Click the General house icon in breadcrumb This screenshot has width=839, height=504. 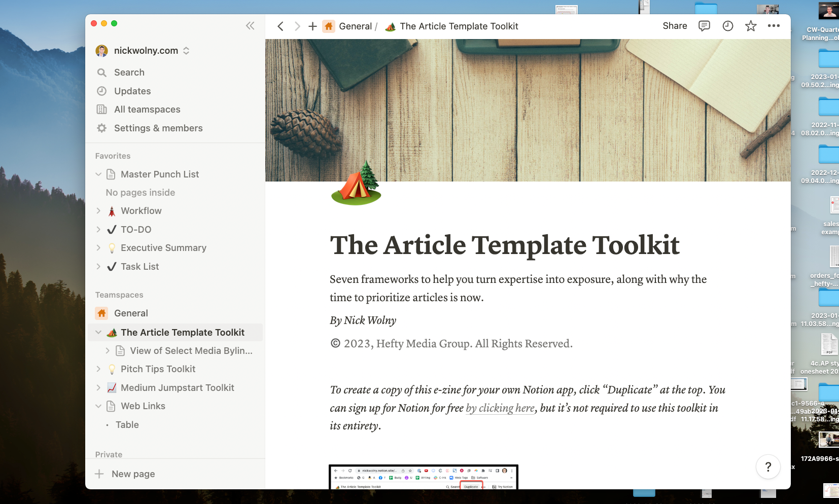(329, 26)
